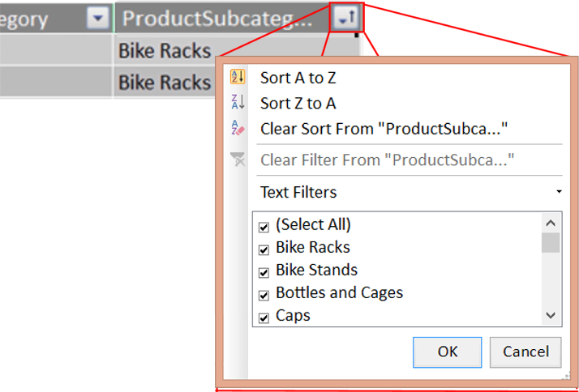Click the Clear Sort eraser icon
The height and width of the screenshot is (392, 579).
(238, 128)
